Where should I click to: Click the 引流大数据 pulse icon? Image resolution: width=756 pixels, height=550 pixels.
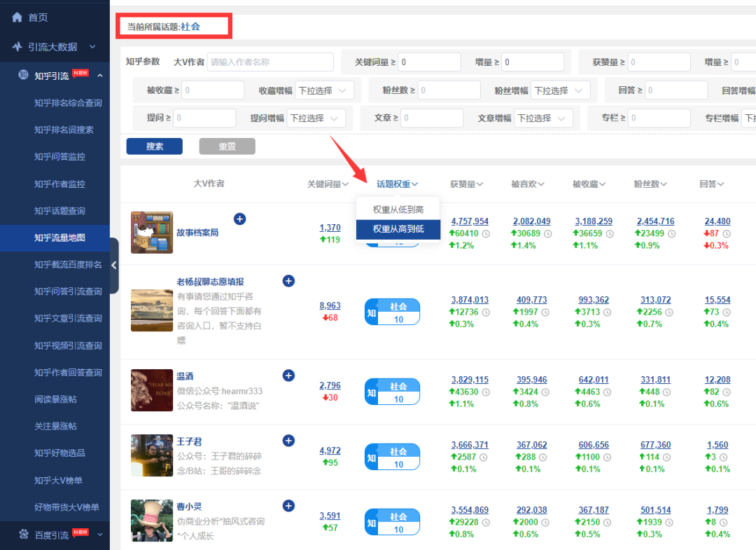coord(17,47)
